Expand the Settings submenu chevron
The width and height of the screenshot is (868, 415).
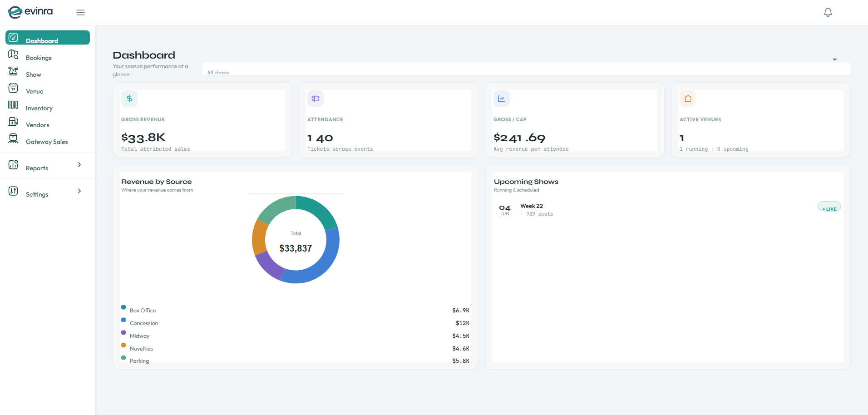click(x=79, y=191)
